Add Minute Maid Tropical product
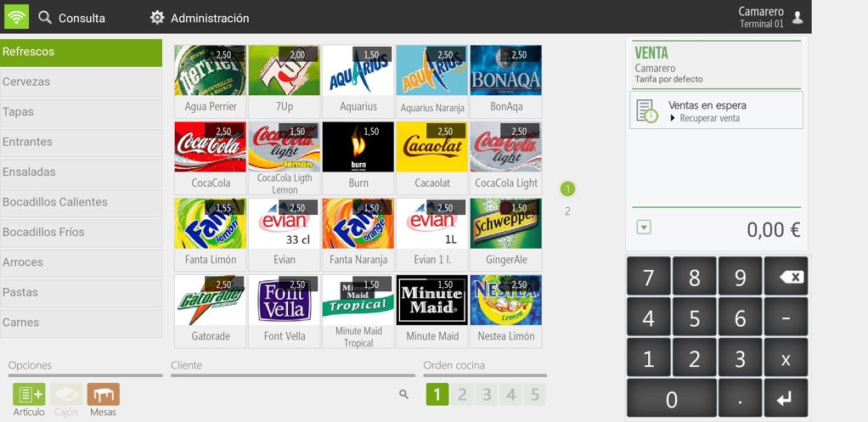 pos(358,312)
